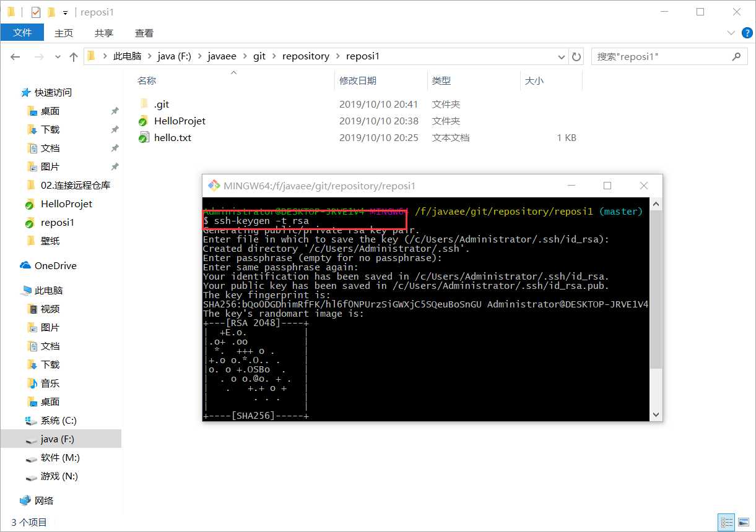The height and width of the screenshot is (532, 756).
Task: Open 音乐 under 此电脑
Action: tap(50, 383)
